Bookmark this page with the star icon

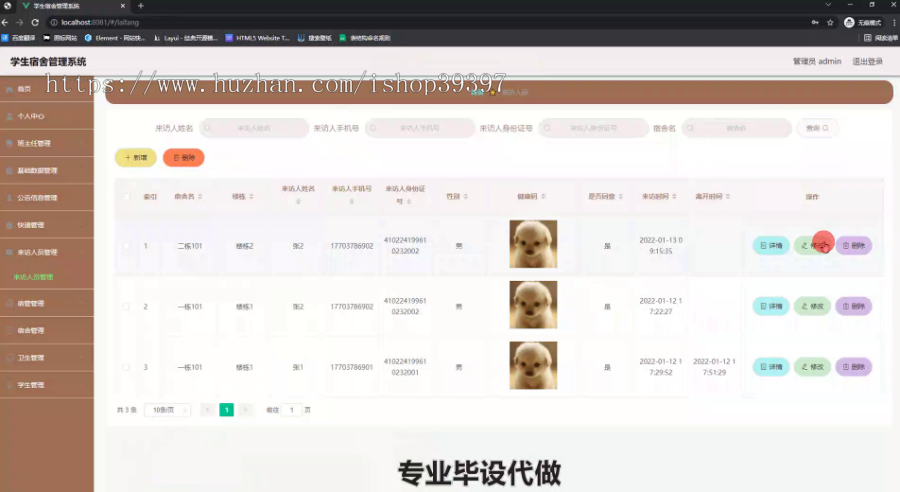pos(830,22)
